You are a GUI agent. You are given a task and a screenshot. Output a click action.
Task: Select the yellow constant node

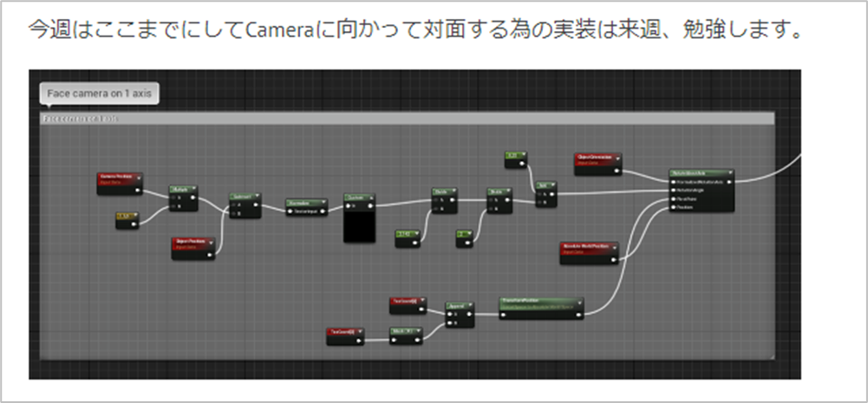[x=127, y=220]
